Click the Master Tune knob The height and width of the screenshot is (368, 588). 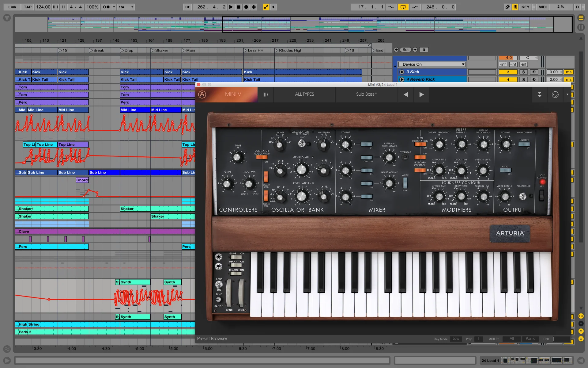pyautogui.click(x=237, y=157)
